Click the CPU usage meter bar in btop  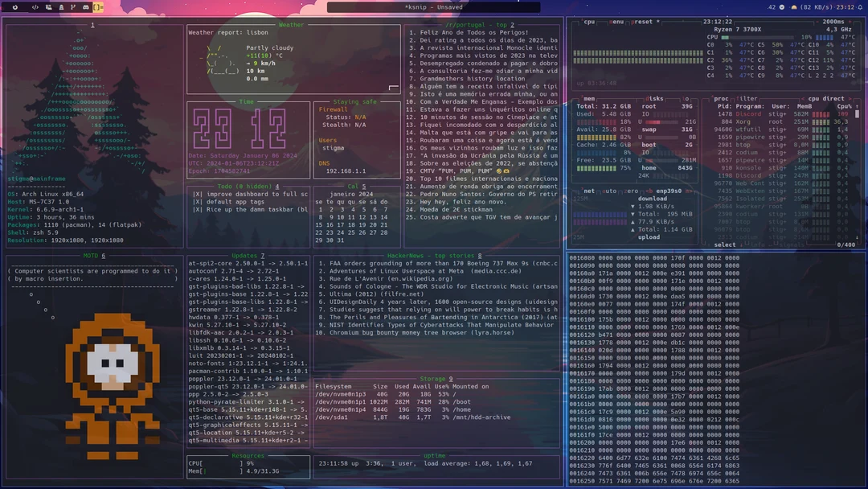(x=755, y=36)
